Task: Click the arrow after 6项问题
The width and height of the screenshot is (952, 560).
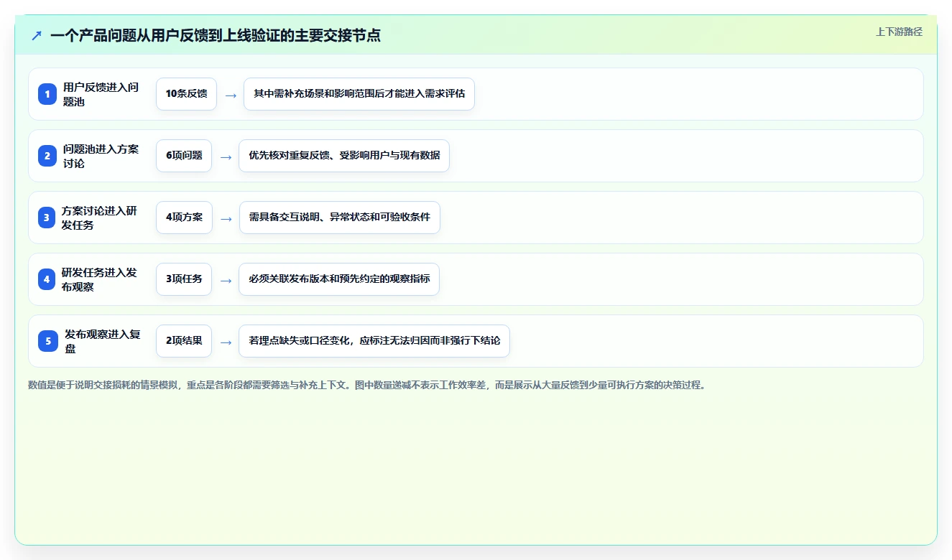Action: pyautogui.click(x=226, y=157)
